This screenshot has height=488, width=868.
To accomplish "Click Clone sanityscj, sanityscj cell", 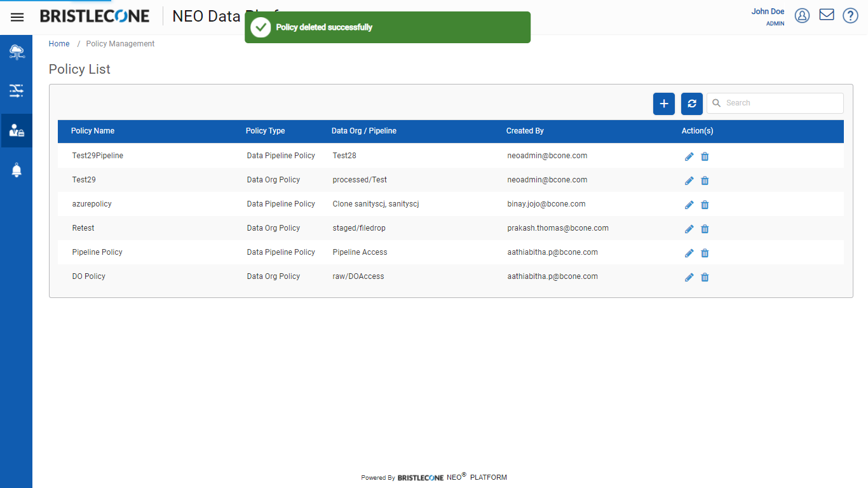I will (x=376, y=204).
